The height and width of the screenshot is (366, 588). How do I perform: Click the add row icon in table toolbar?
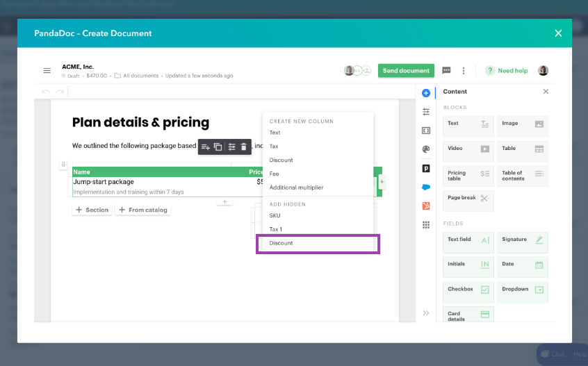[206, 147]
